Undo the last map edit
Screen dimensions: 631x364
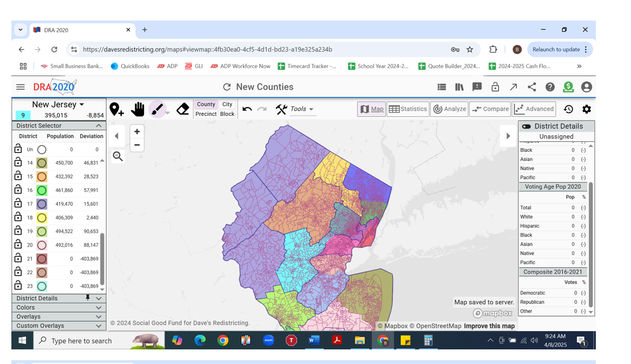click(247, 109)
